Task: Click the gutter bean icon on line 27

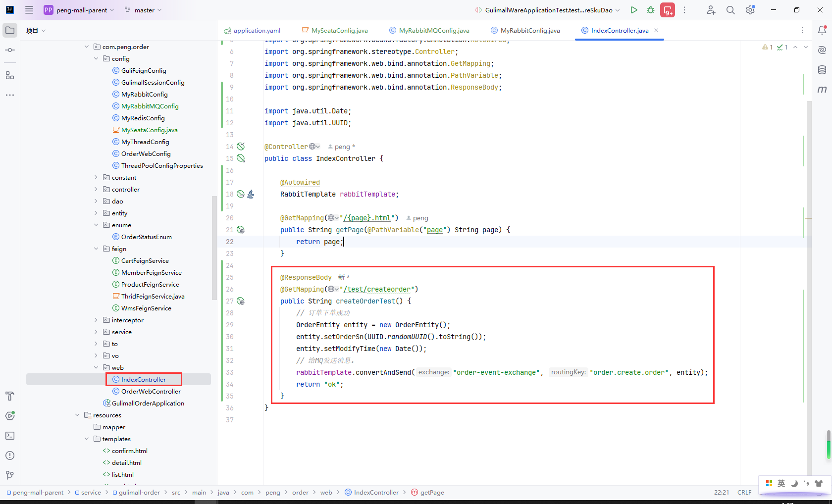Action: (241, 301)
